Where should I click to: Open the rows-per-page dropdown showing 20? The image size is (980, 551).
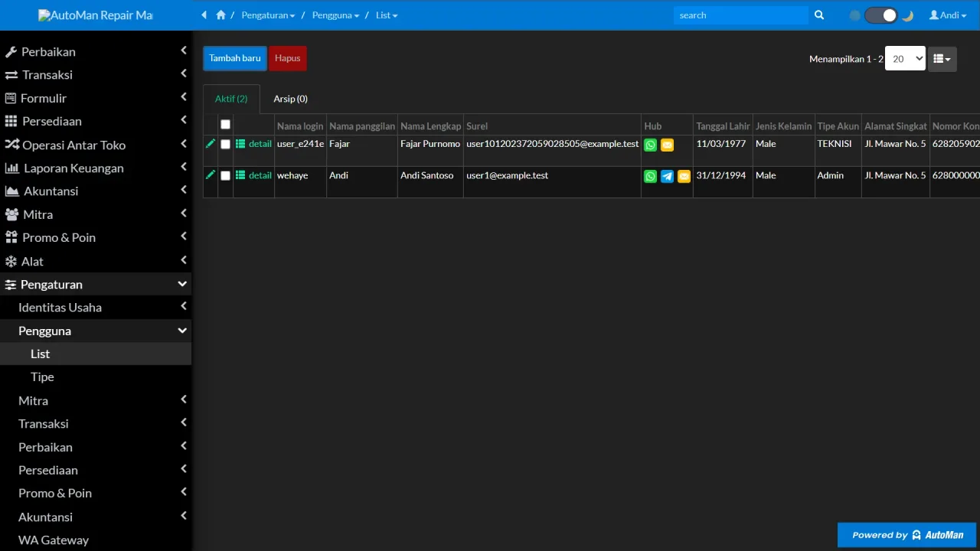[905, 59]
